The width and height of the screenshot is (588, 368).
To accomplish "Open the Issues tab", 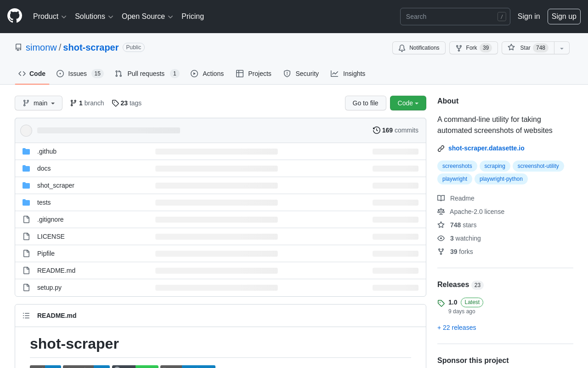I will click(x=80, y=74).
